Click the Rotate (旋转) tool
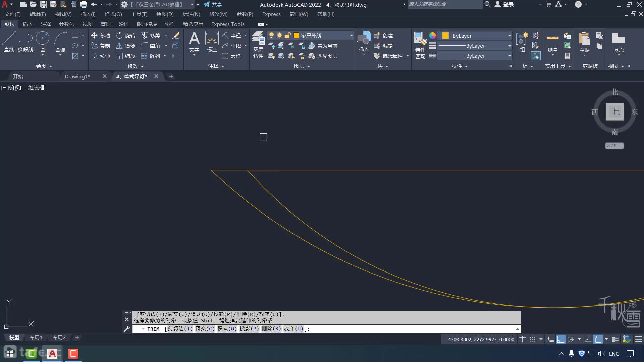The height and width of the screenshot is (362, 644). tap(126, 35)
